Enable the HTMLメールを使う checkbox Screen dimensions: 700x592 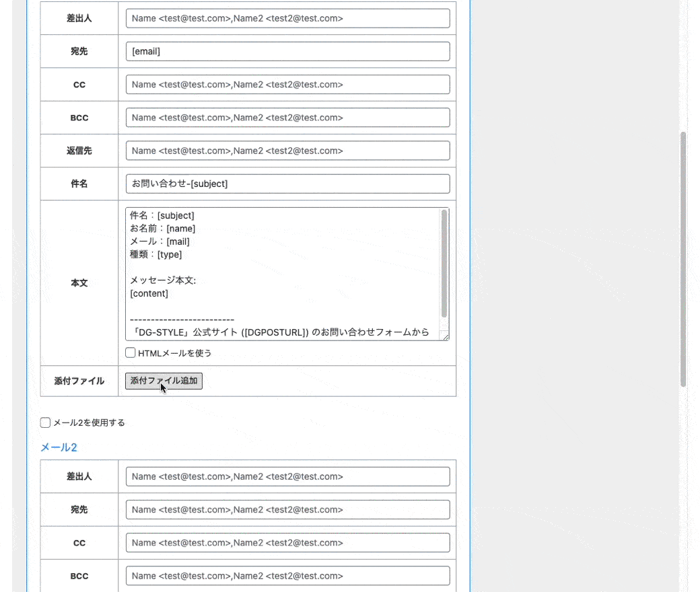[x=131, y=353]
